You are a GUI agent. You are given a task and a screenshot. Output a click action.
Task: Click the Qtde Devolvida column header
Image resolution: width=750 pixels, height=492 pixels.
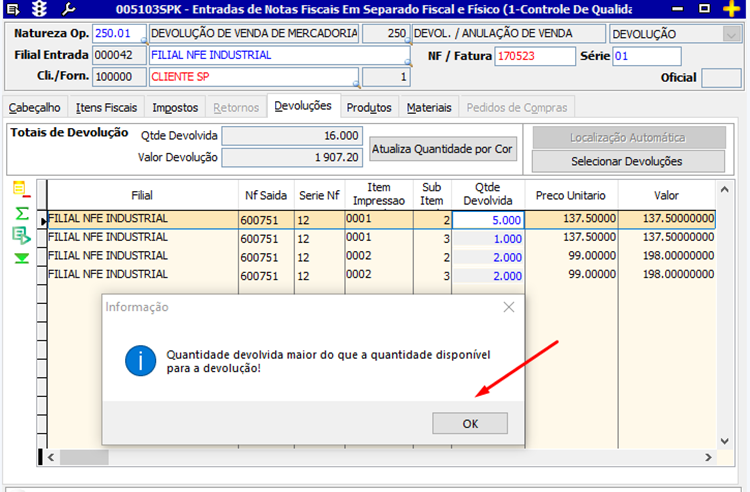pos(488,194)
